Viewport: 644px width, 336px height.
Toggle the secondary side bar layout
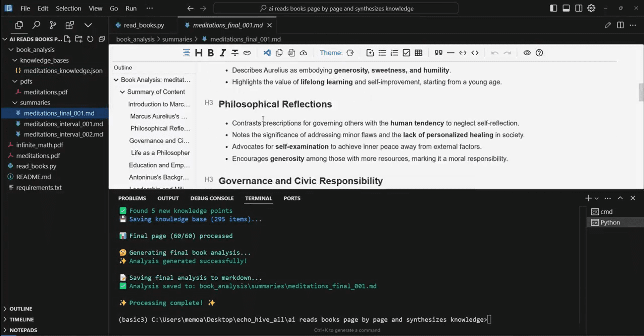click(x=579, y=8)
